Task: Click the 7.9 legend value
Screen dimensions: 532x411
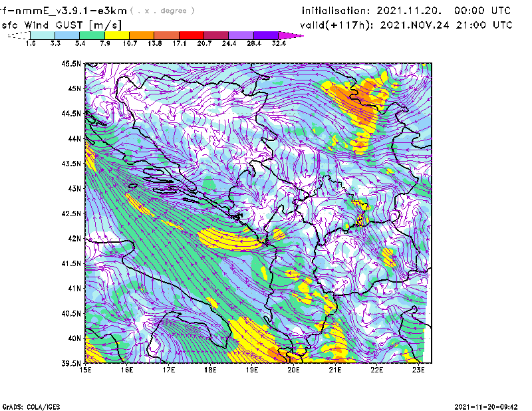Action: pos(105,43)
